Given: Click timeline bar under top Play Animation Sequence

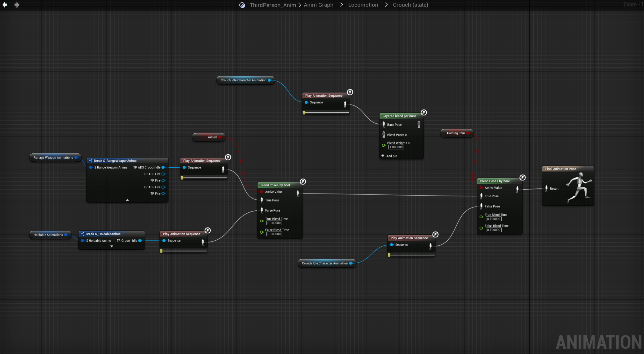Looking at the screenshot, I should click(x=326, y=113).
